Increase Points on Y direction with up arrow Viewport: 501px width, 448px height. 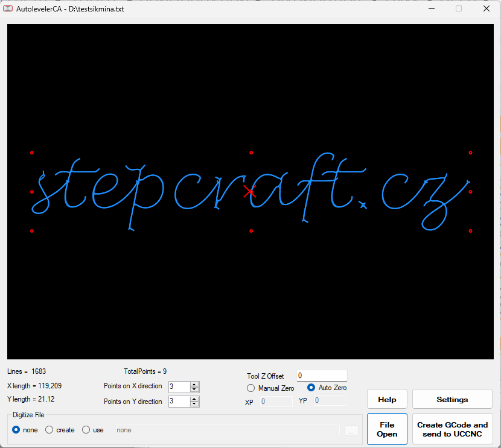point(194,399)
